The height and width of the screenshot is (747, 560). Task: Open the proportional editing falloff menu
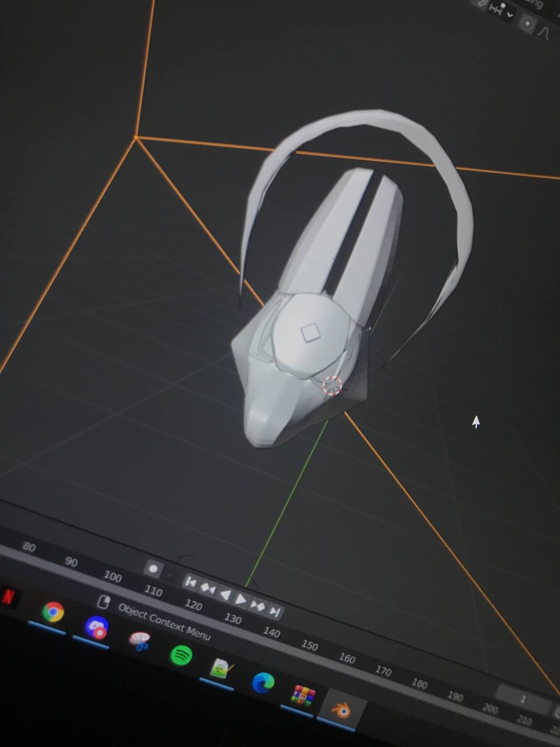point(544,32)
